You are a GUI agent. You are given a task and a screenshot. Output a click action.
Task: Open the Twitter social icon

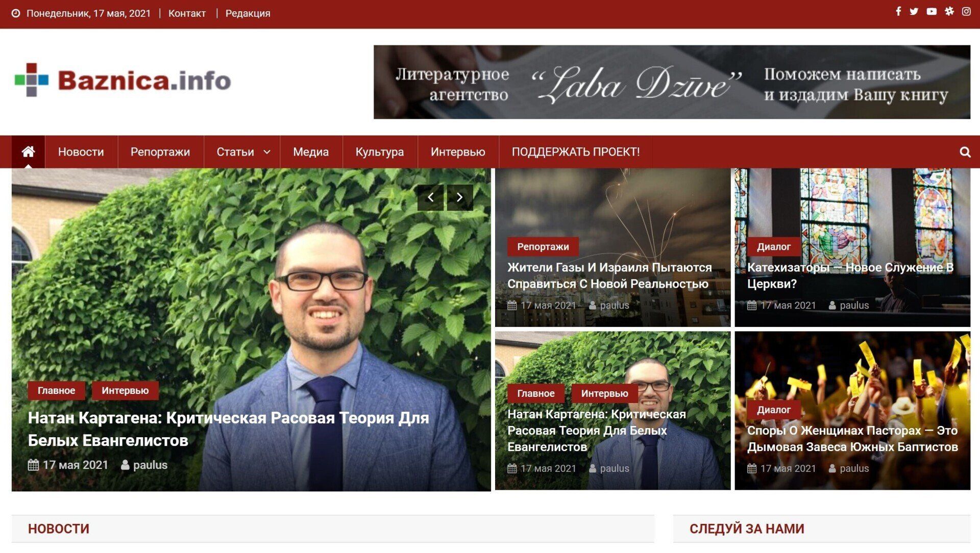coord(914,11)
